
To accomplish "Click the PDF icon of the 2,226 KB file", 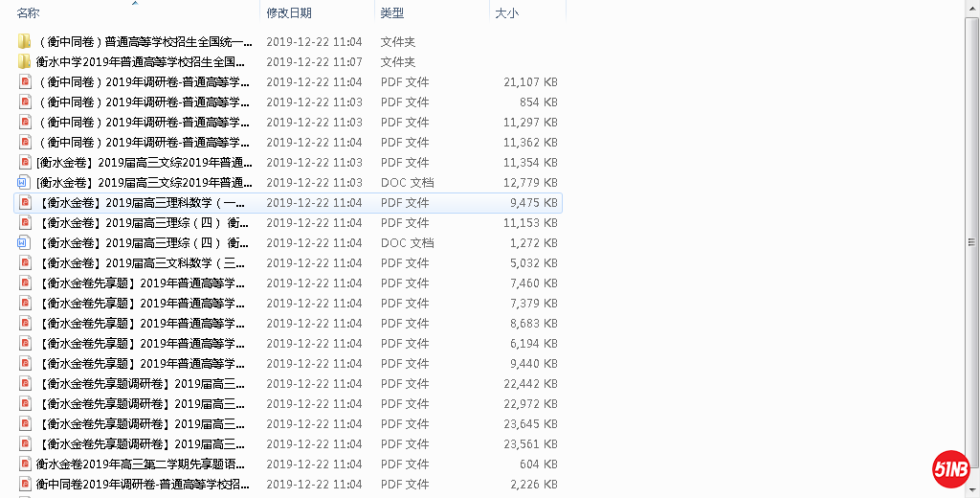I will tap(25, 485).
